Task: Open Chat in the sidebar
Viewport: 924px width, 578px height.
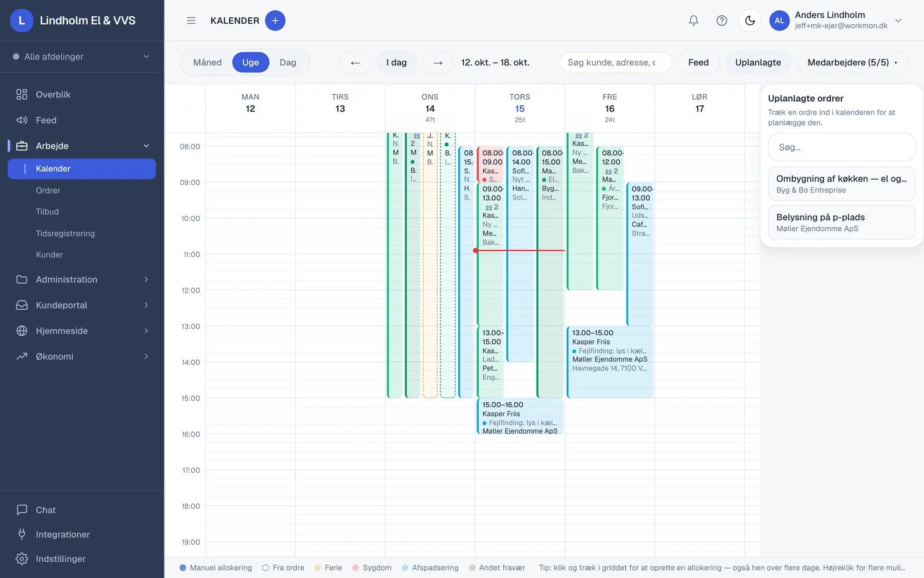Action: (x=82, y=510)
